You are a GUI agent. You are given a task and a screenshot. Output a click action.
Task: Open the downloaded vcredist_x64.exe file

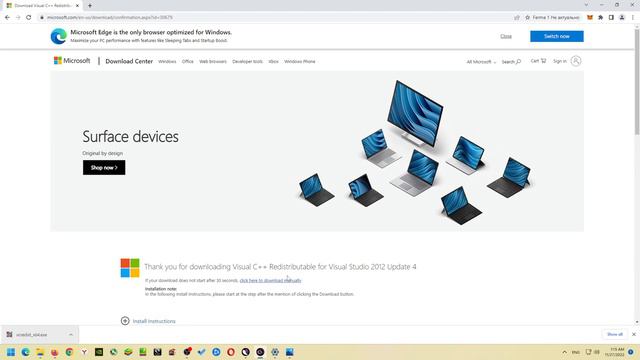[x=31, y=335]
